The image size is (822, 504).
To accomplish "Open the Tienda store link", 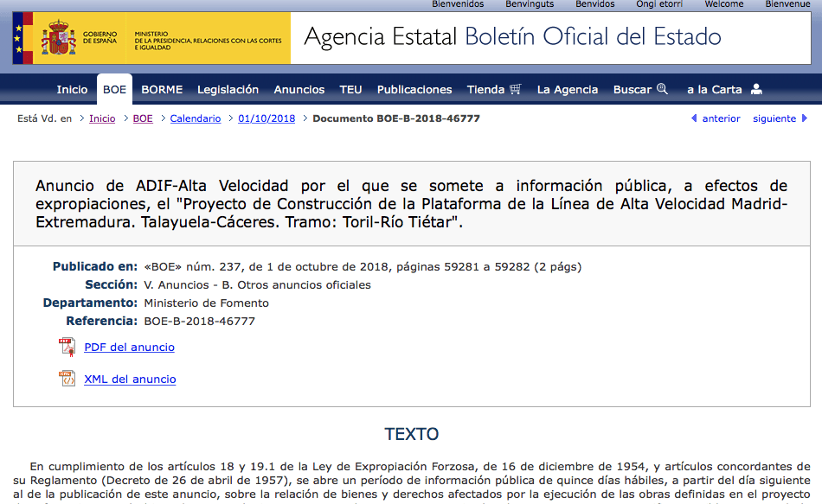I will pos(485,90).
